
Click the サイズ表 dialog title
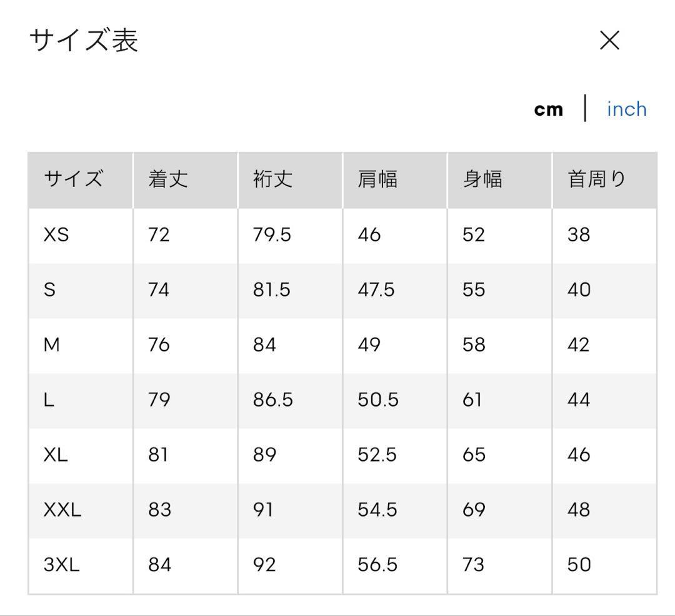(x=84, y=40)
